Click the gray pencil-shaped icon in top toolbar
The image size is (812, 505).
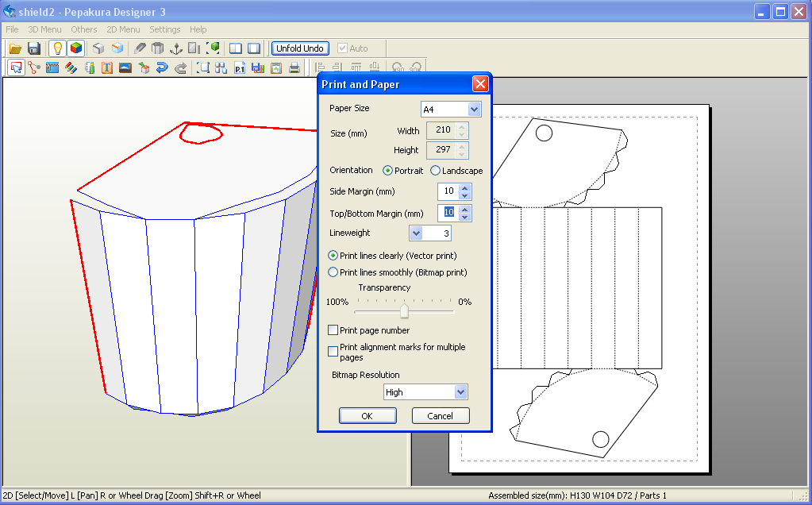pyautogui.click(x=140, y=48)
